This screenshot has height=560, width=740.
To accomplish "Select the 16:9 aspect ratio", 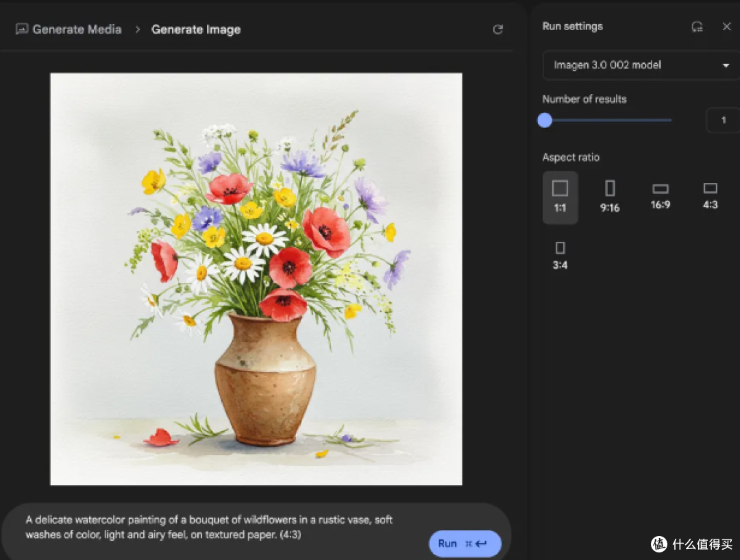I will coord(661,197).
